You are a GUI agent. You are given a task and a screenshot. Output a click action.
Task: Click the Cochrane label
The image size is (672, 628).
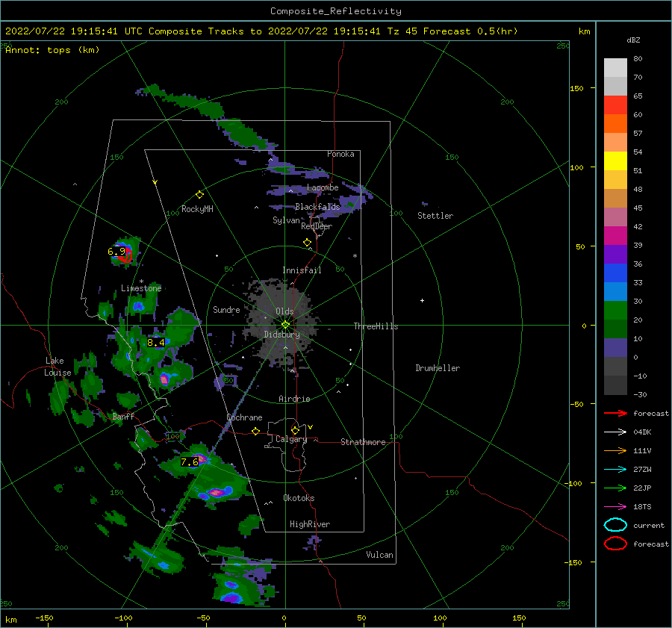(x=244, y=417)
